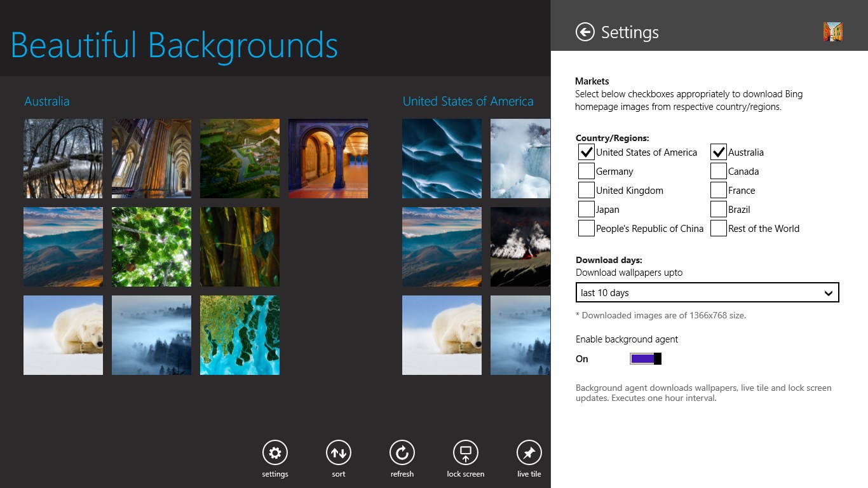Open the polar bear wallpaper thumbnail
The image size is (868, 488).
point(63,335)
